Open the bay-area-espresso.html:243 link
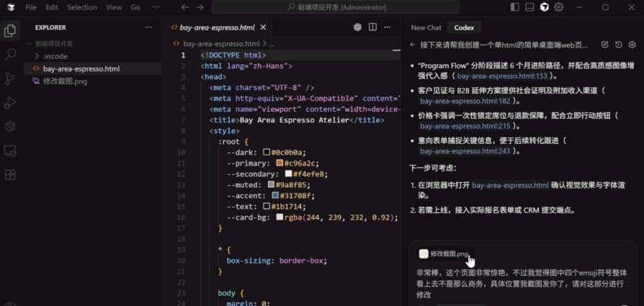This screenshot has height=306, width=644. coord(465,151)
